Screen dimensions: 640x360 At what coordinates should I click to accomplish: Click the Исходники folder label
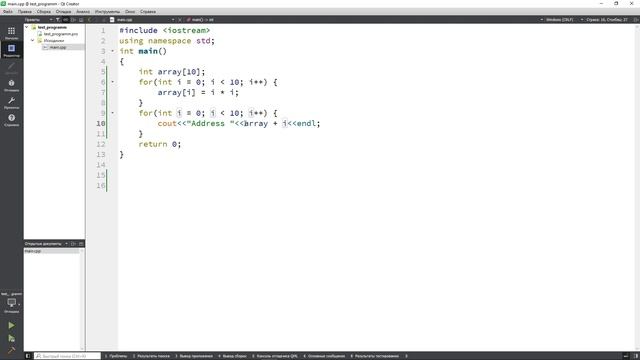(x=54, y=40)
